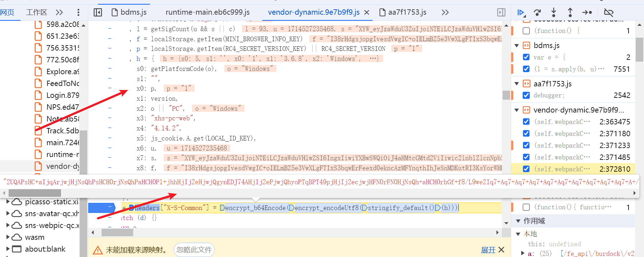Viewport: 644px width, 257px height.
Task: Click the single Step arrow icon
Action: [587, 13]
